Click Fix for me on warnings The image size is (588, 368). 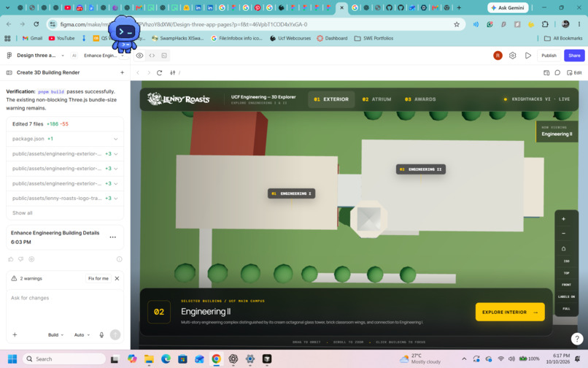point(98,279)
